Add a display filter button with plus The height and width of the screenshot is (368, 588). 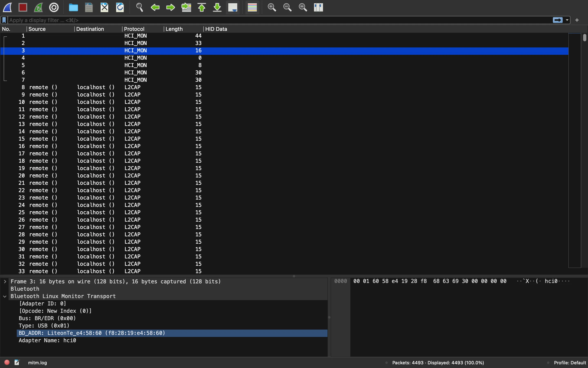[577, 20]
